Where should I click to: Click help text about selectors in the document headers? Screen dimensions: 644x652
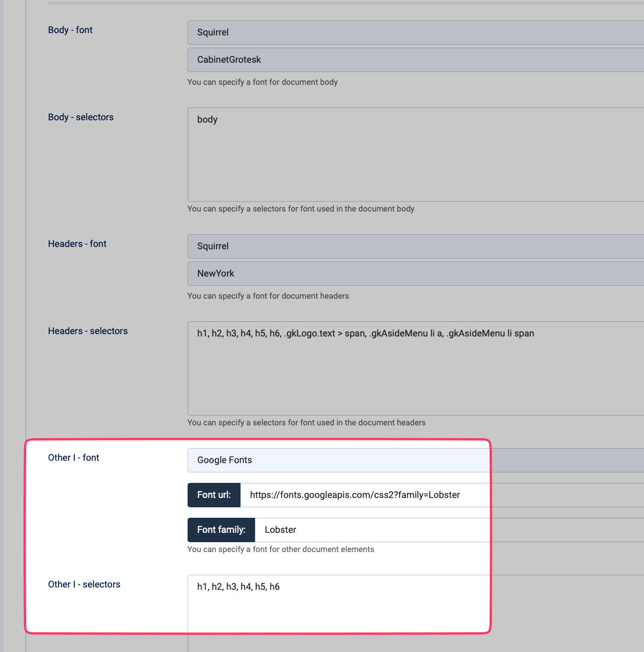point(307,422)
